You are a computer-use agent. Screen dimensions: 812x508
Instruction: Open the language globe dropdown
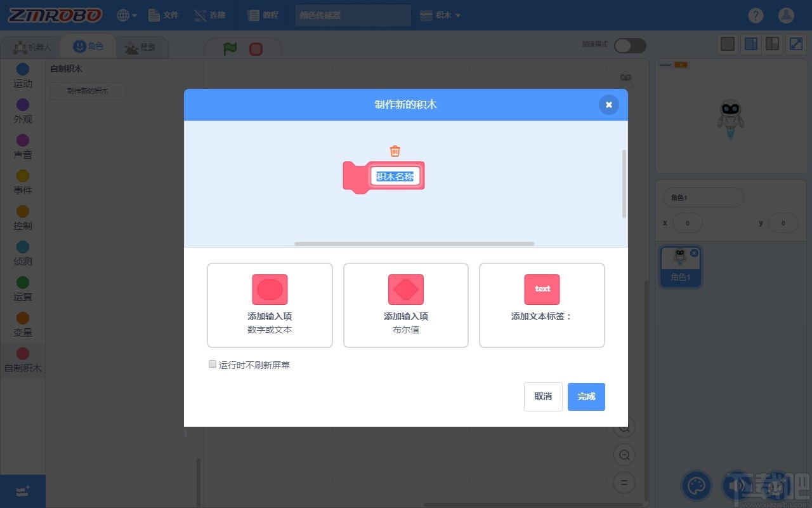[127, 15]
